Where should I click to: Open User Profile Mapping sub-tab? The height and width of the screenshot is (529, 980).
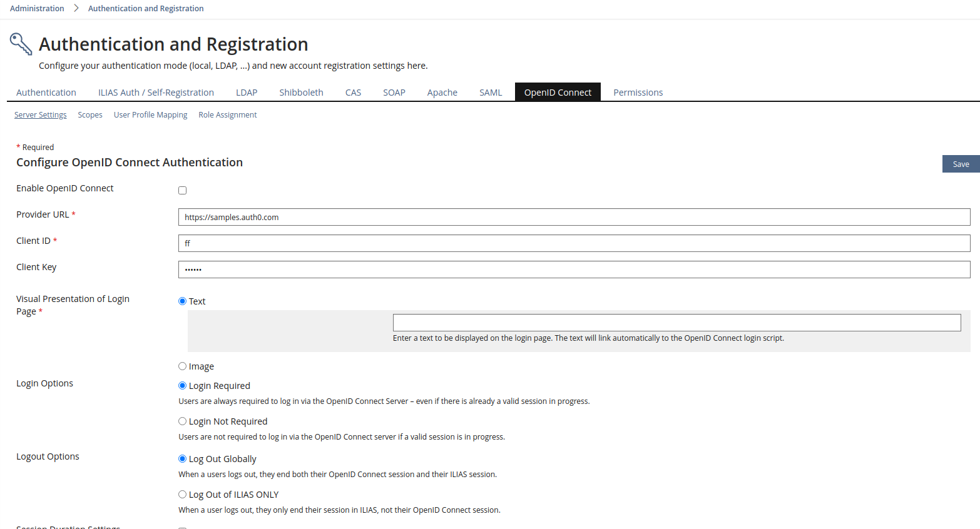tap(150, 115)
